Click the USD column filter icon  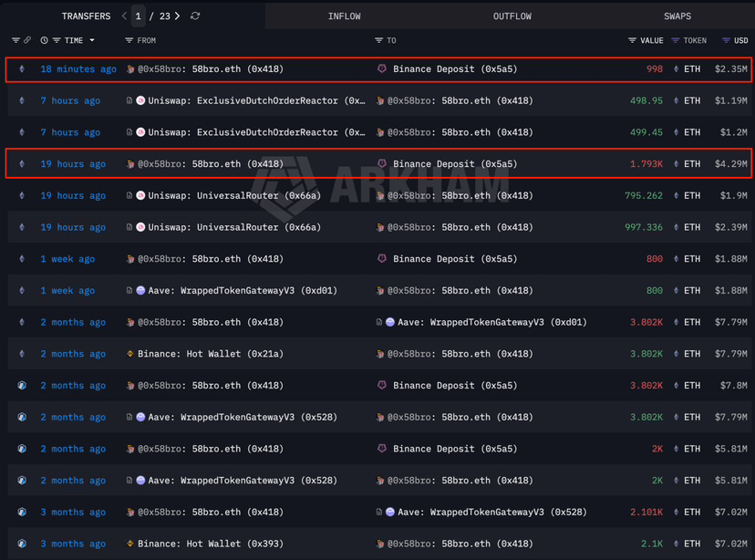pyautogui.click(x=726, y=40)
